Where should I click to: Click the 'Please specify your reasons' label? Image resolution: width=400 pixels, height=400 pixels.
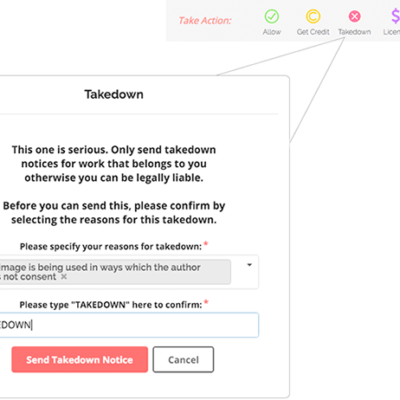pyautogui.click(x=111, y=247)
